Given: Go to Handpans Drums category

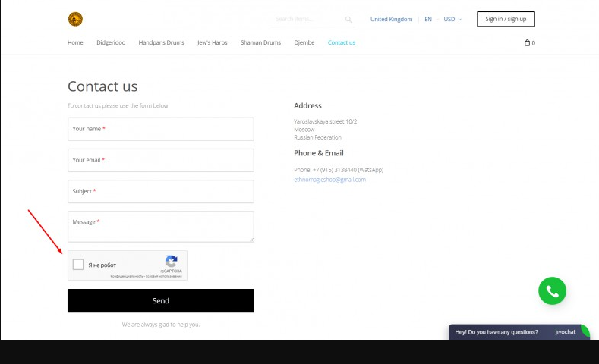Looking at the screenshot, I should (x=161, y=42).
